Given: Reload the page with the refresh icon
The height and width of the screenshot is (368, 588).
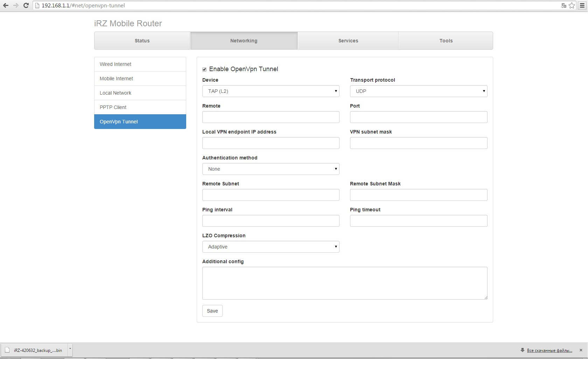Looking at the screenshot, I should pos(26,6).
